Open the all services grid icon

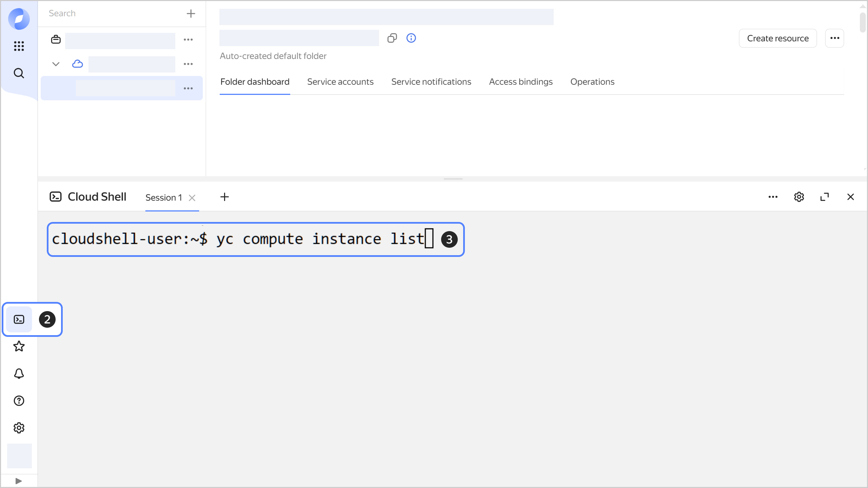click(x=19, y=46)
